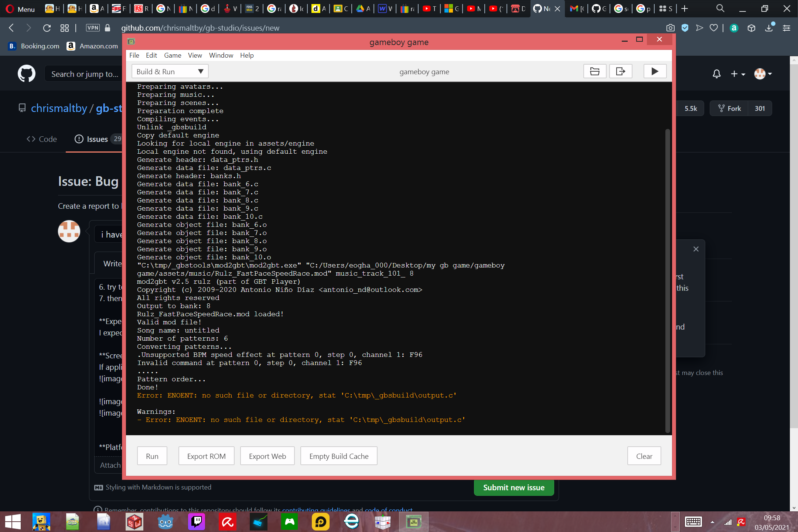Toggle the Opera VPN badge
Viewport: 798px width, 532px height.
pos(93,28)
